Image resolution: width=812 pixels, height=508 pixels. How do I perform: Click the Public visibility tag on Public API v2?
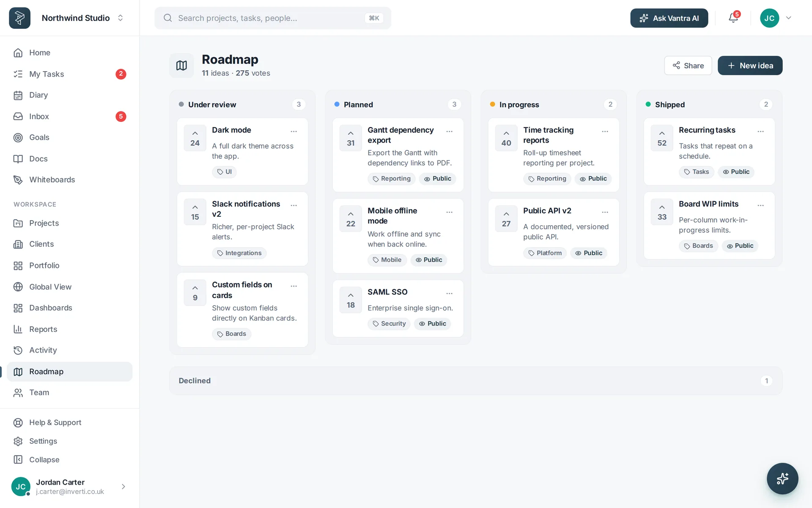click(589, 253)
